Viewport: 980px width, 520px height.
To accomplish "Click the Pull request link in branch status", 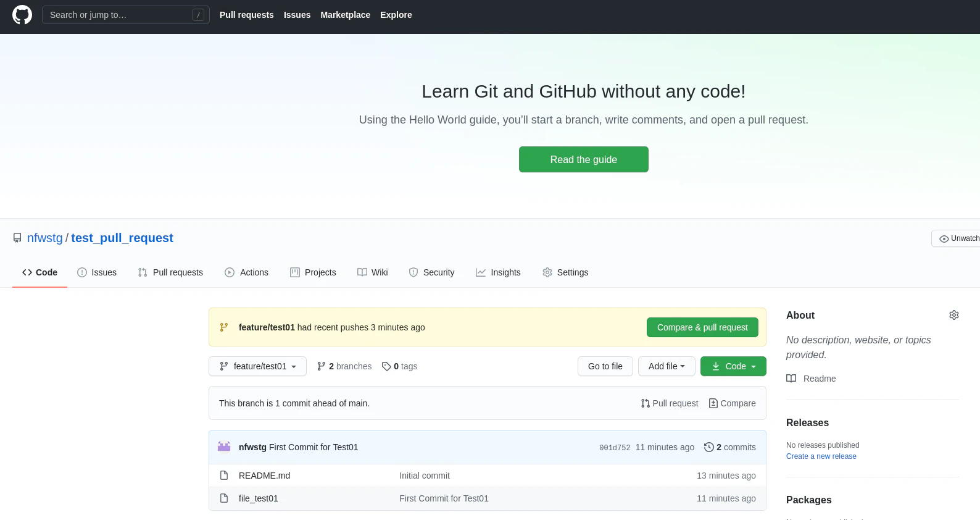I will tap(670, 403).
